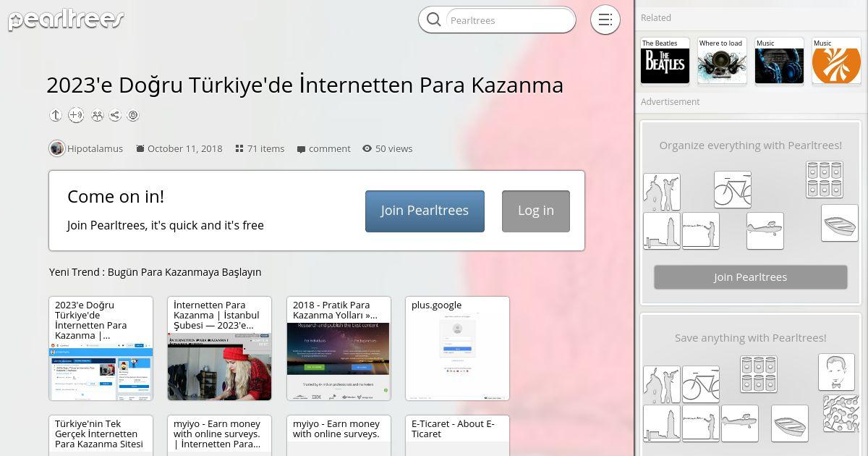Viewport: 868px width, 456px height.
Task: Open '2023'e Doğru Türkiye'de İnternetten Para Kazanma' card
Action: point(101,348)
